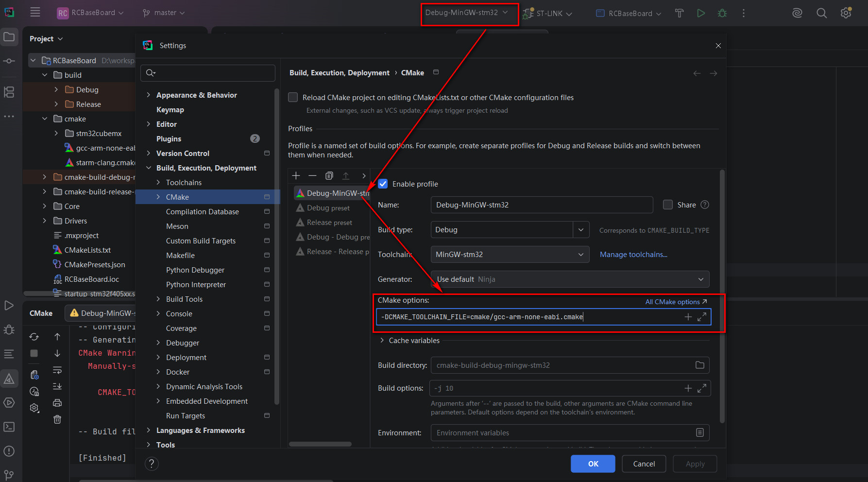The height and width of the screenshot is (482, 868).
Task: Open the CMake tool window triangle icon
Action: pos(9,379)
